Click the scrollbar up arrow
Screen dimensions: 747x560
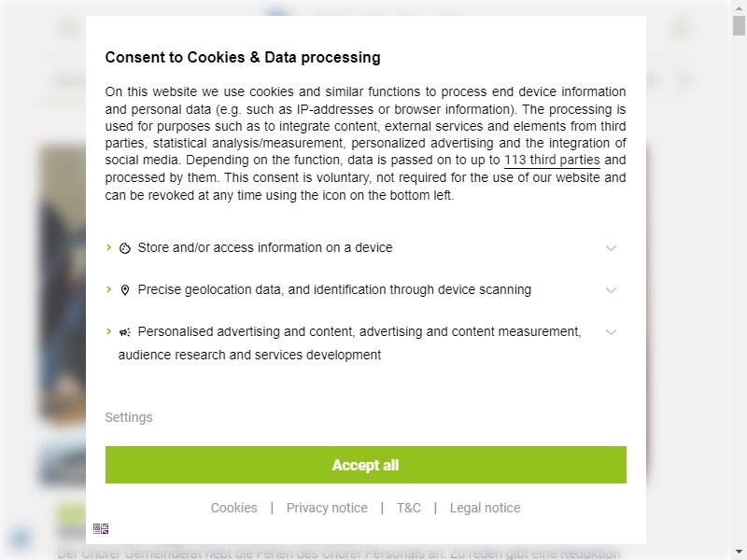point(739,7)
